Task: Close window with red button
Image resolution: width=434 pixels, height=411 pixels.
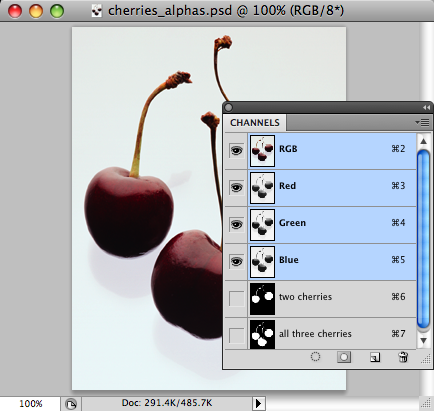Action: point(15,11)
